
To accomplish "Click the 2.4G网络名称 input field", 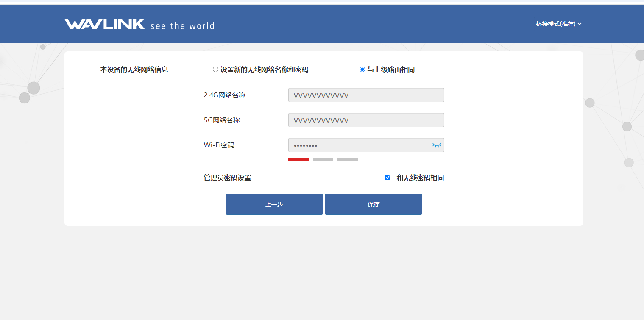I will point(366,95).
